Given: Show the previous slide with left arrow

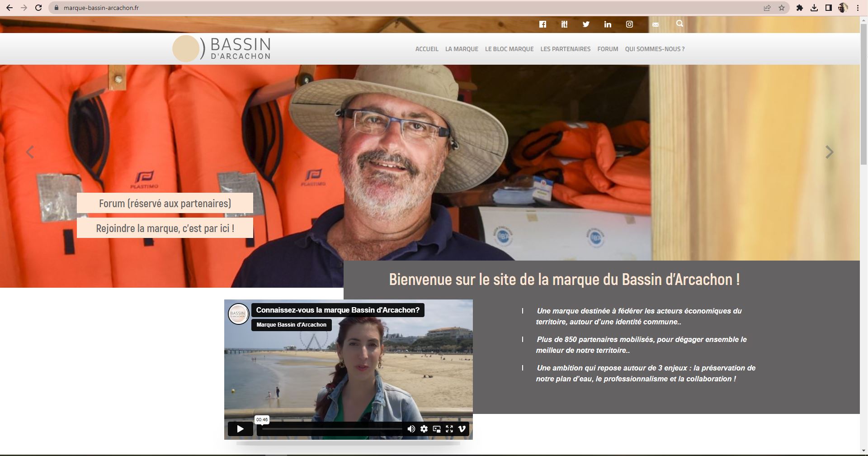Looking at the screenshot, I should [30, 152].
